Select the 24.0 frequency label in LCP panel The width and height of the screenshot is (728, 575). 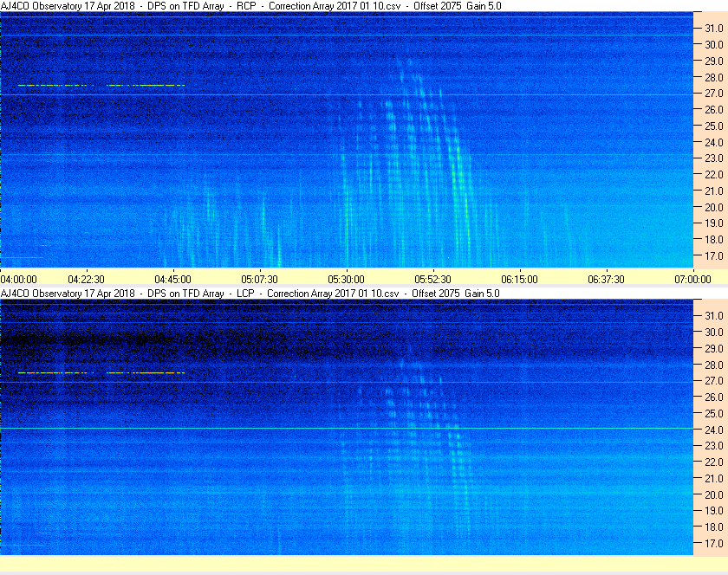coord(714,430)
